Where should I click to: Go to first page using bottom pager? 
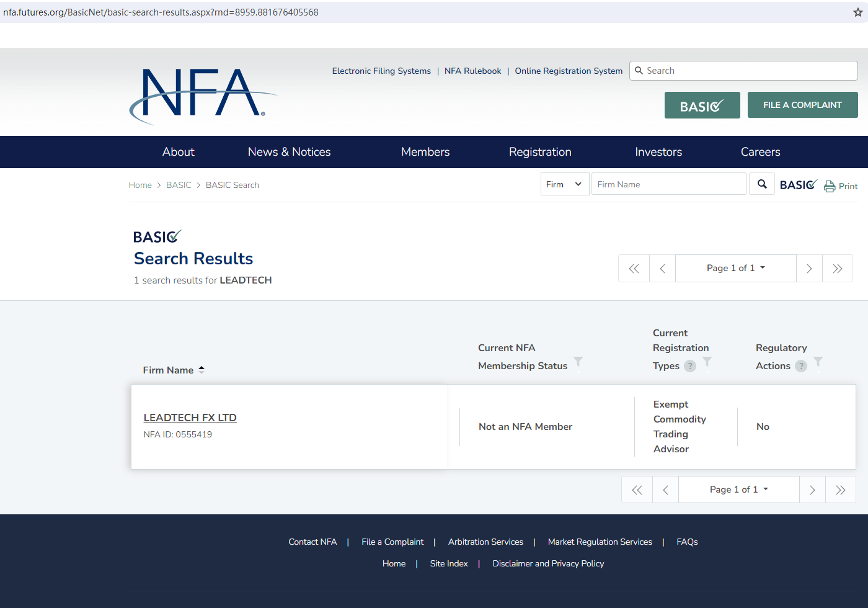coord(637,490)
